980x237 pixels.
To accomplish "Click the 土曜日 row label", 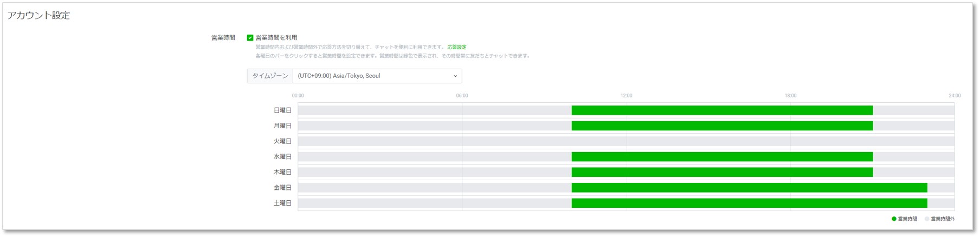I will pos(282,203).
